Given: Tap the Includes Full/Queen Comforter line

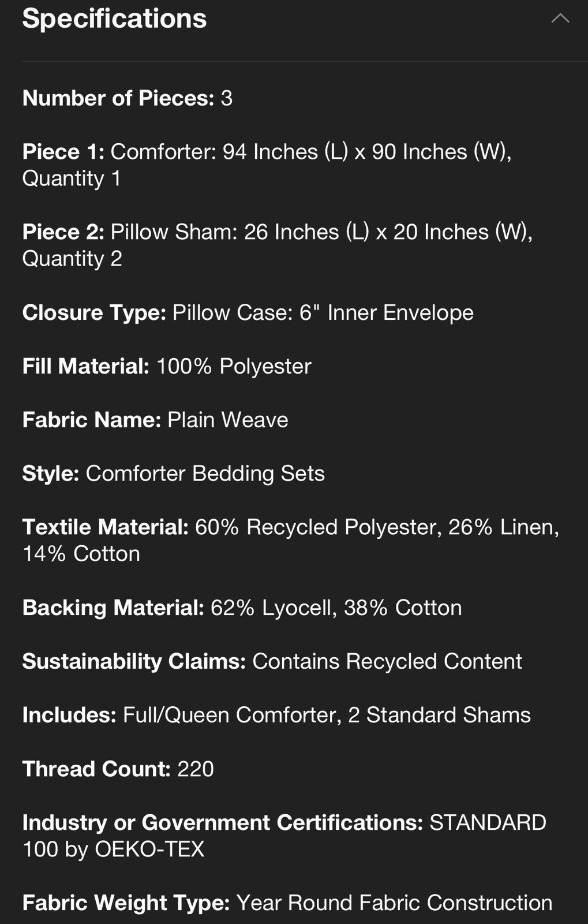Looking at the screenshot, I should [x=276, y=715].
